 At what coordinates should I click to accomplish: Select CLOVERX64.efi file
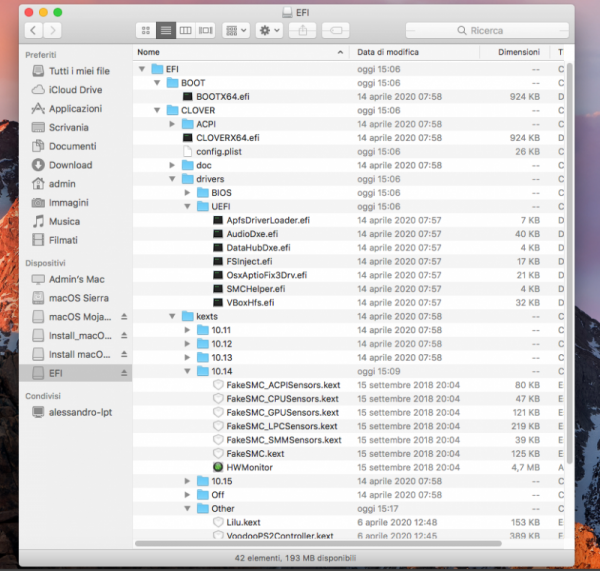[x=350, y=138]
